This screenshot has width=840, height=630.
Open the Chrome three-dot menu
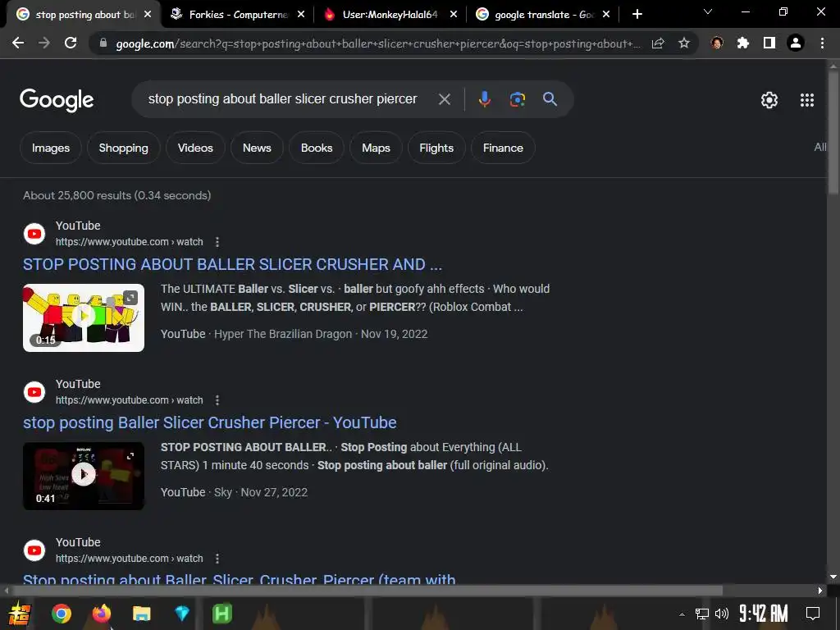pyautogui.click(x=822, y=43)
